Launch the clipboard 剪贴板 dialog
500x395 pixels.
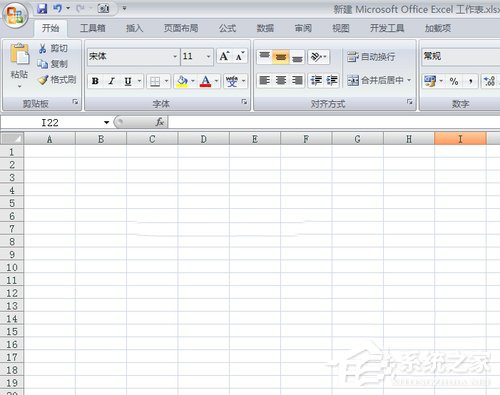[x=75, y=102]
